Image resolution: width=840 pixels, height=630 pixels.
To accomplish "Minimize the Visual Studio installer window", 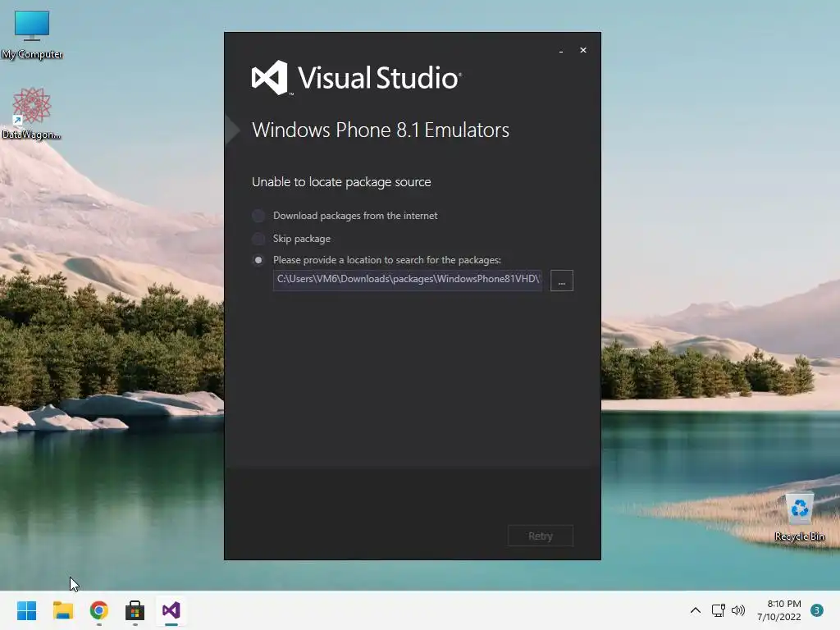I will coord(561,50).
